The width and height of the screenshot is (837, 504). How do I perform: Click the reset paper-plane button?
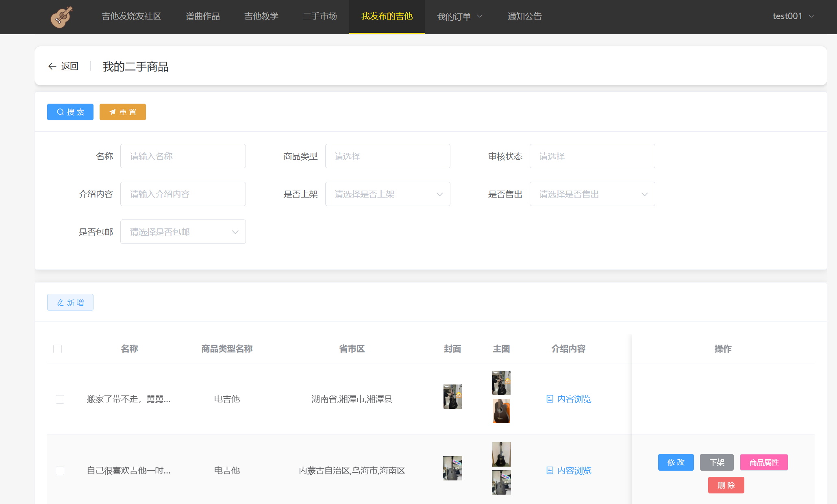pos(122,112)
